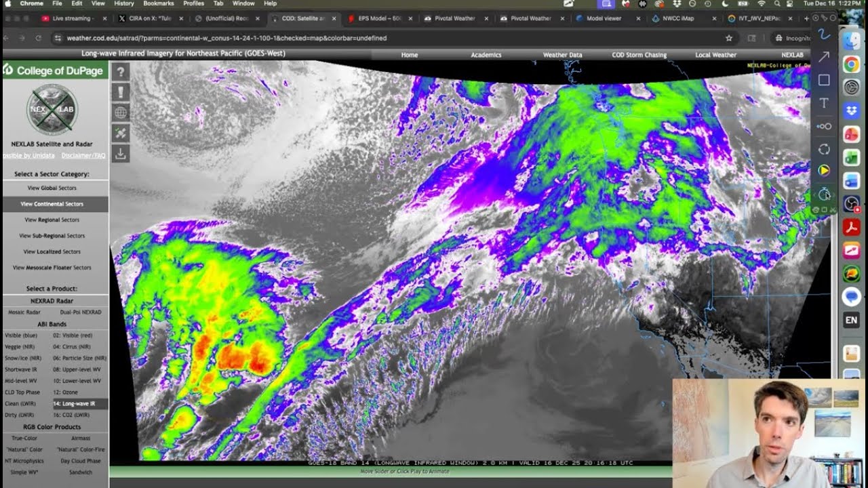Open the help question-mark icon on map
868x488 pixels.
[x=120, y=71]
